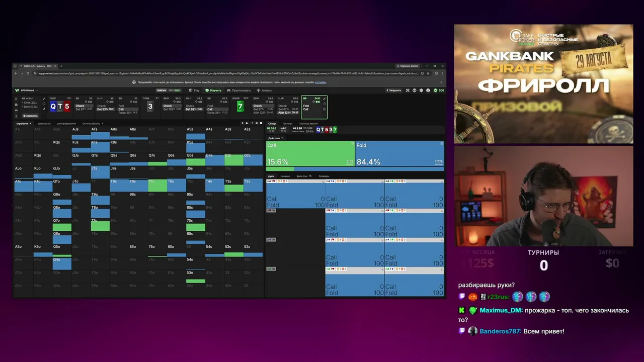The height and width of the screenshot is (362, 644).
Task: Select the A5s cell in the matrix
Action: (x=196, y=133)
